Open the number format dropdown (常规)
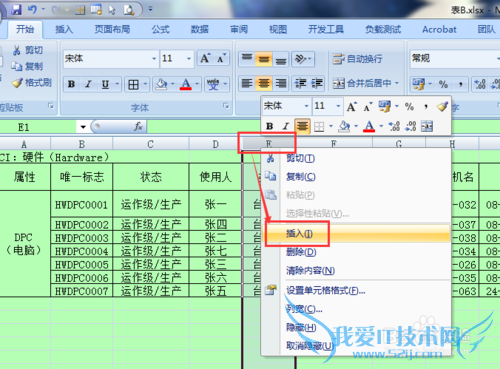 tap(498, 58)
